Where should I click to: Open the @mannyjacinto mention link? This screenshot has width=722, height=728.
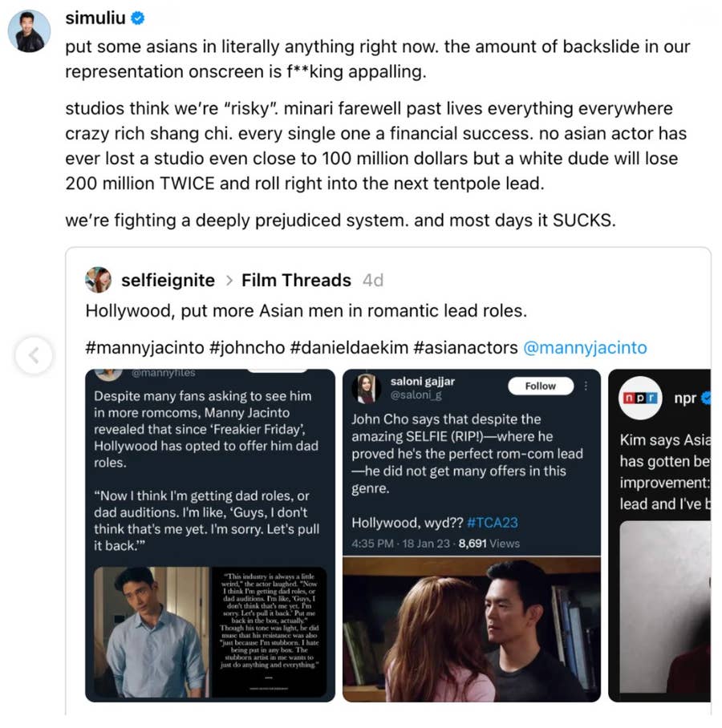(x=584, y=348)
